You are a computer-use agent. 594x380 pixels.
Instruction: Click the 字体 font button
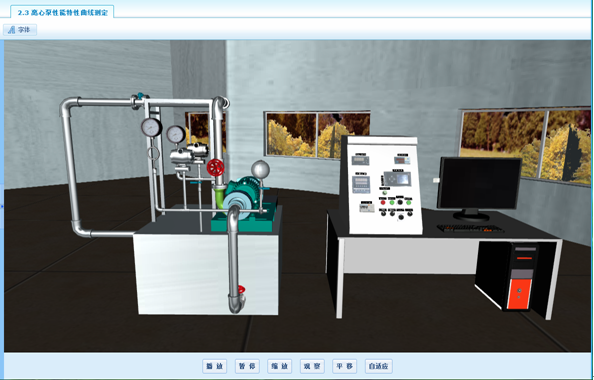coord(20,30)
